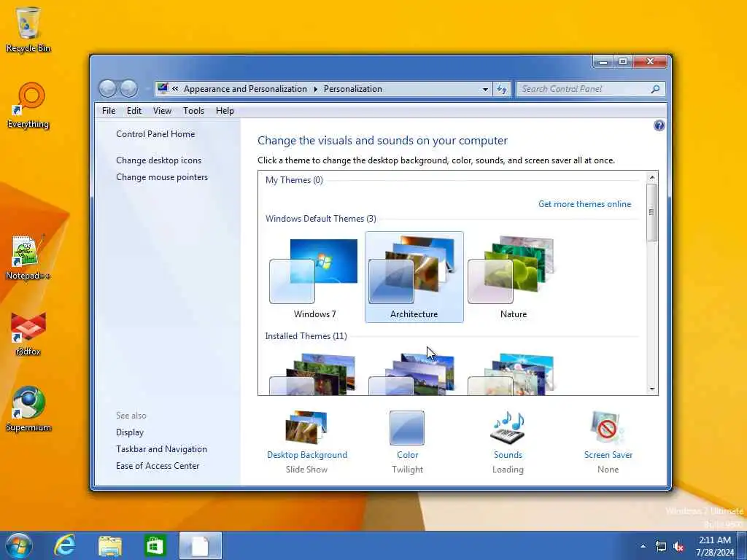The image size is (747, 560).
Task: Apply the Nature theme
Action: [x=513, y=278]
